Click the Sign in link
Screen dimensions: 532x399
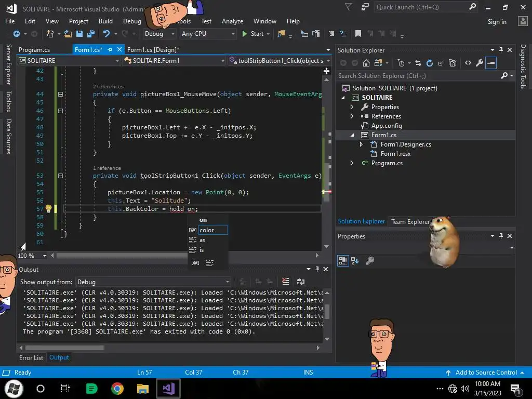(x=497, y=22)
